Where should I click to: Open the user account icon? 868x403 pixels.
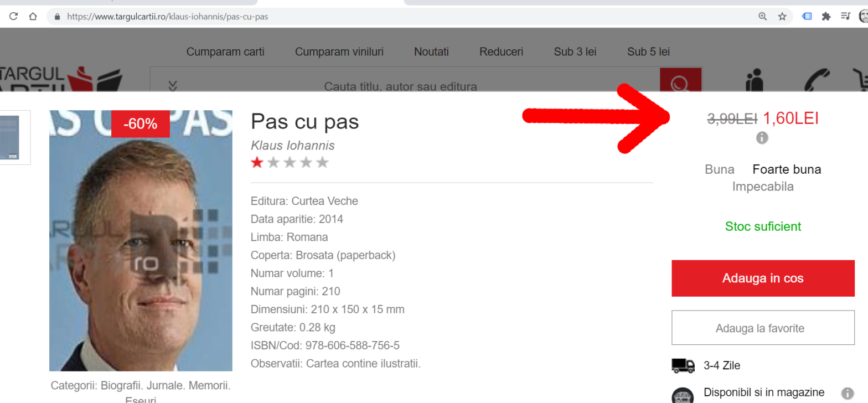(x=754, y=81)
